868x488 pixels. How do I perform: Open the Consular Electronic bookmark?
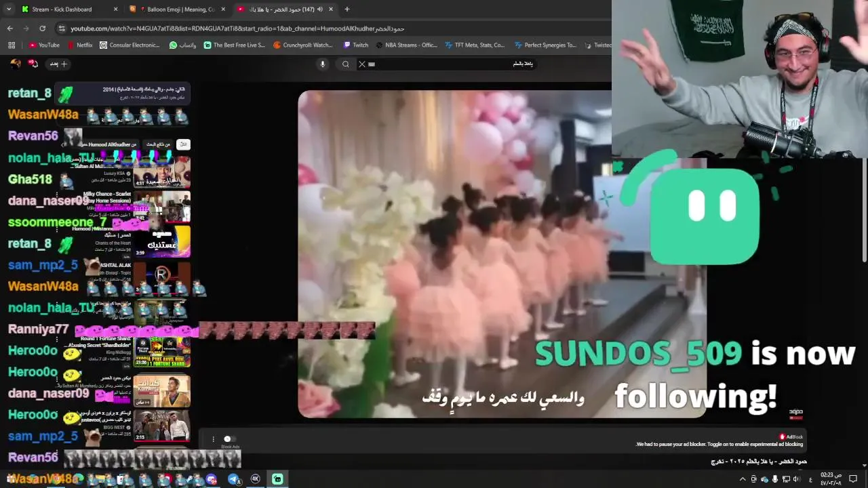pos(130,45)
